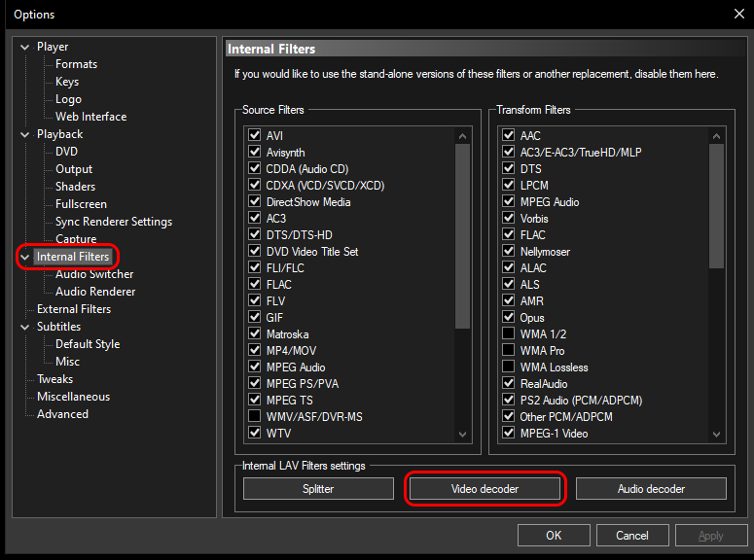The height and width of the screenshot is (560, 754).
Task: Uncheck the MPEG-1 Video transform filter
Action: tap(508, 433)
